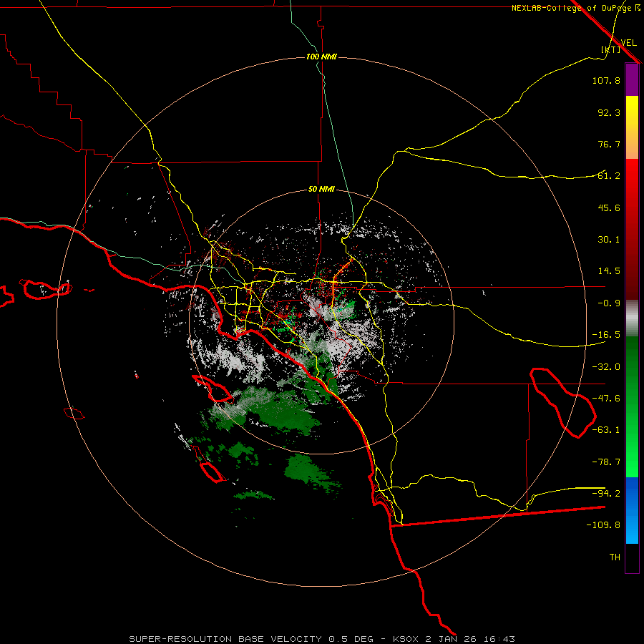Click the KSOX station identifier in caption
644x644 pixels.
point(406,639)
